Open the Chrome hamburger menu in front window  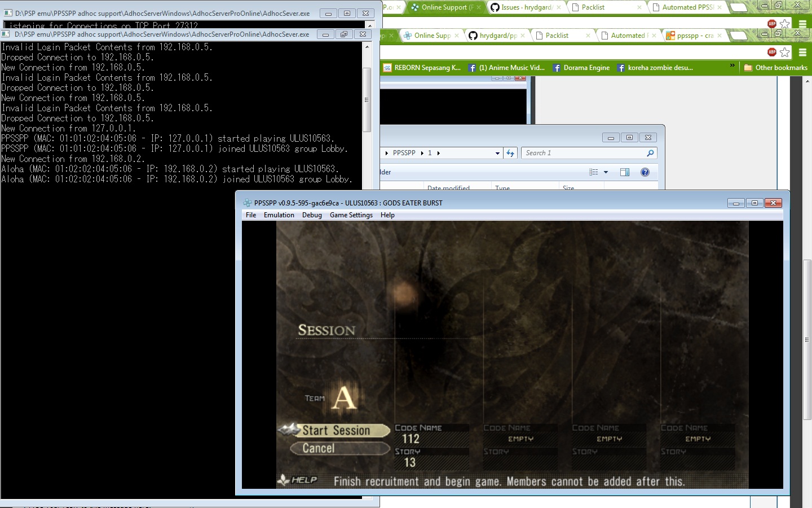(x=802, y=52)
